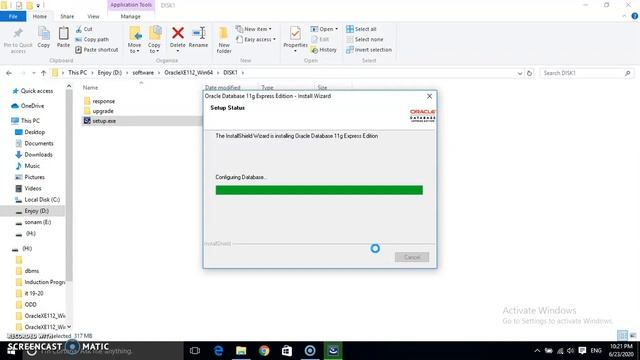
Task: Open the Easy access dropdown
Action: click(256, 40)
